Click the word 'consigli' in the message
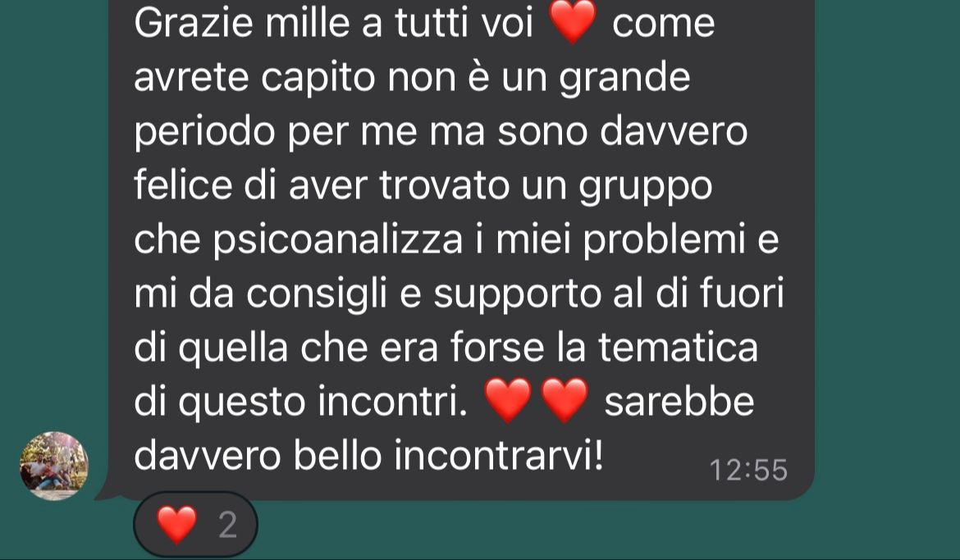This screenshot has width=960, height=560. [x=317, y=295]
